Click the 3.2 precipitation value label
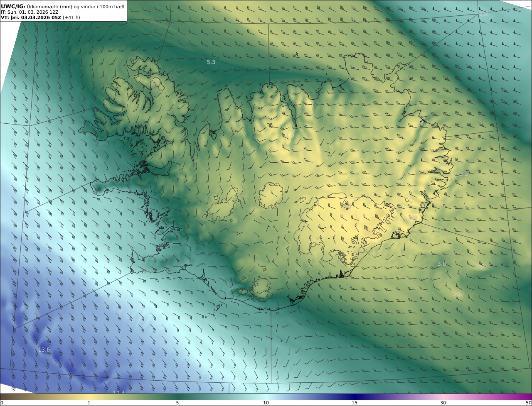 [x=464, y=174]
